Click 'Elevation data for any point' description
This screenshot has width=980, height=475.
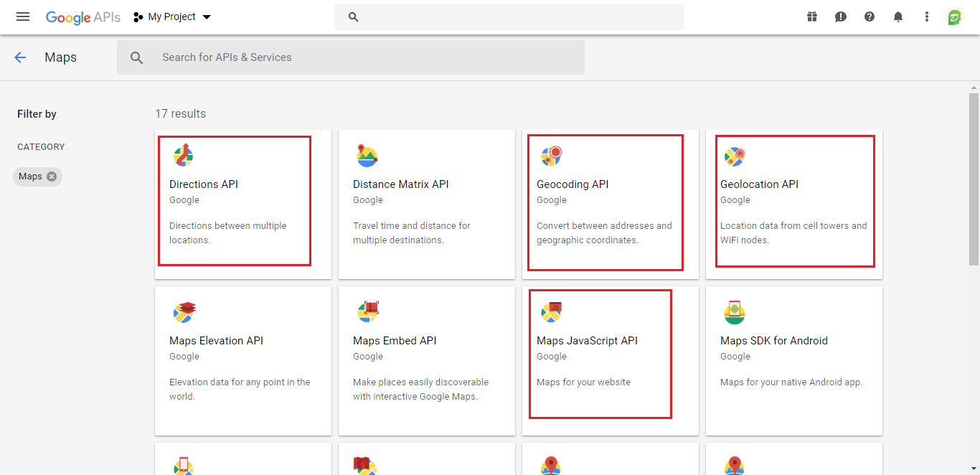pyautogui.click(x=240, y=390)
